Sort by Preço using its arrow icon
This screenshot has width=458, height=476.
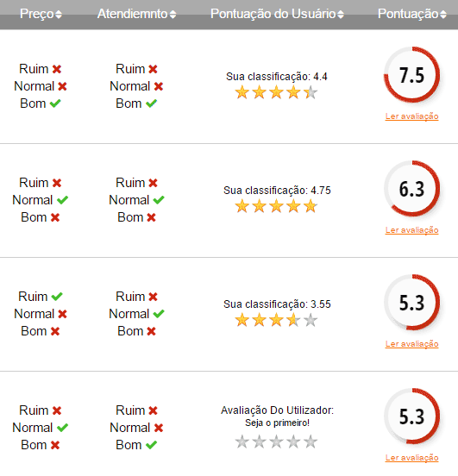[x=59, y=15]
